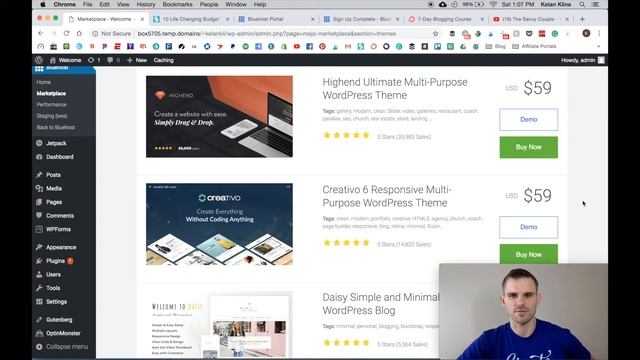Image resolution: width=640 pixels, height=360 pixels.
Task: Click the Creativo theme thumbnail
Action: tap(219, 224)
